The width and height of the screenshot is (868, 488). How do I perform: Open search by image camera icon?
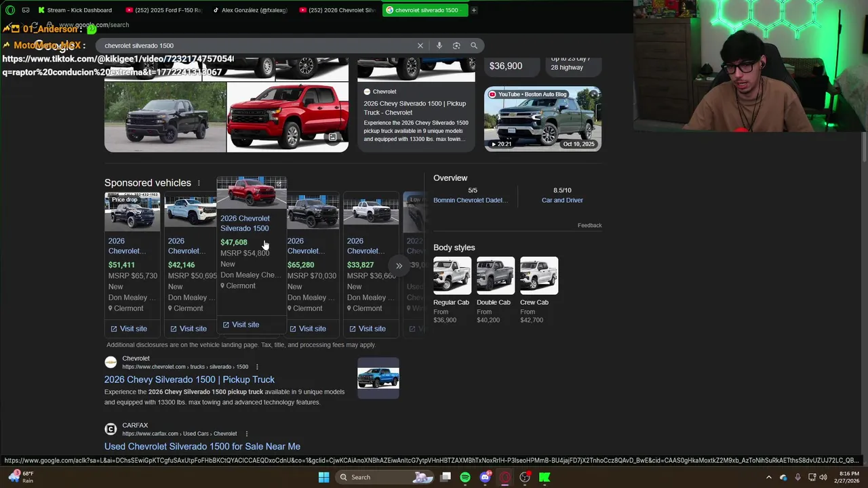coord(456,45)
